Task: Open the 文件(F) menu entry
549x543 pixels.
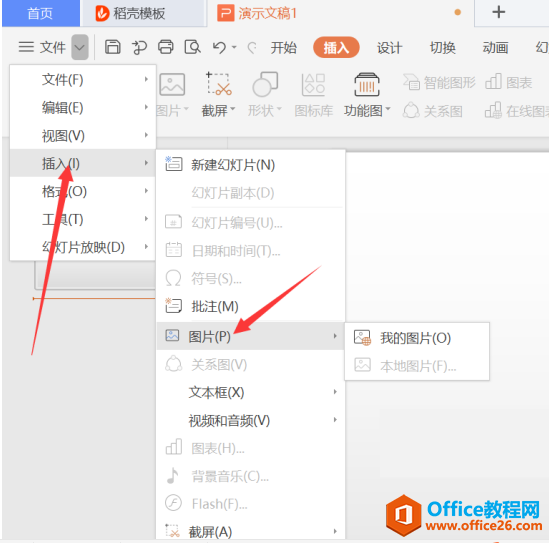Action: pyautogui.click(x=83, y=79)
